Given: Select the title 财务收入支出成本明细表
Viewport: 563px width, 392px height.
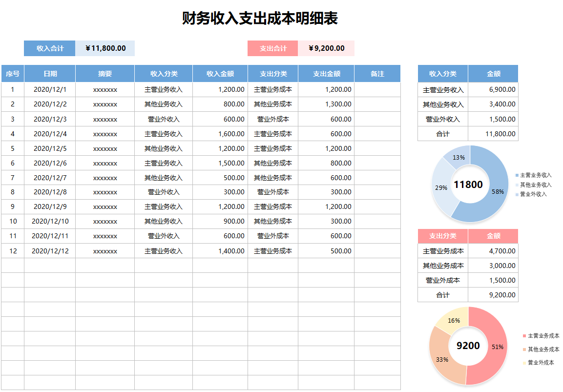Looking at the screenshot, I should pos(260,19).
